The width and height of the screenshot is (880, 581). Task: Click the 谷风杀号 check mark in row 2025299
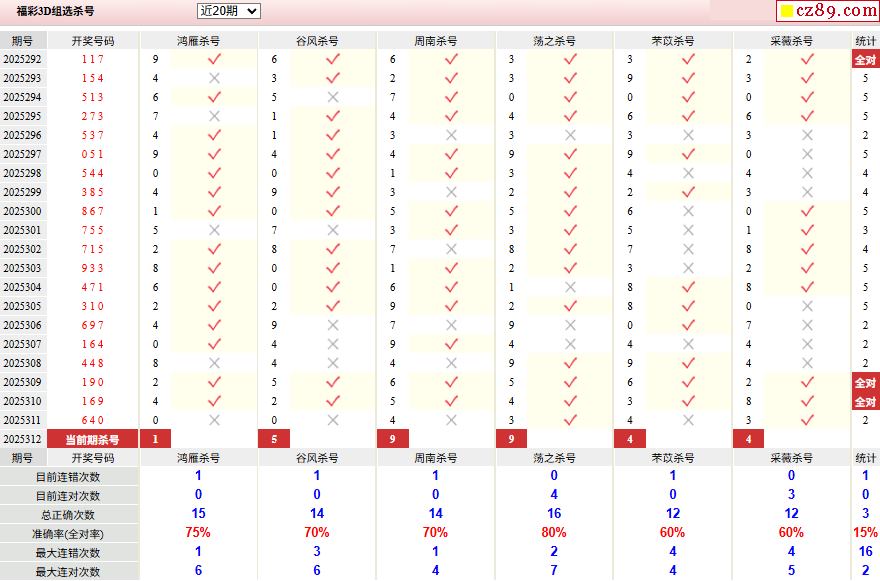pyautogui.click(x=333, y=192)
